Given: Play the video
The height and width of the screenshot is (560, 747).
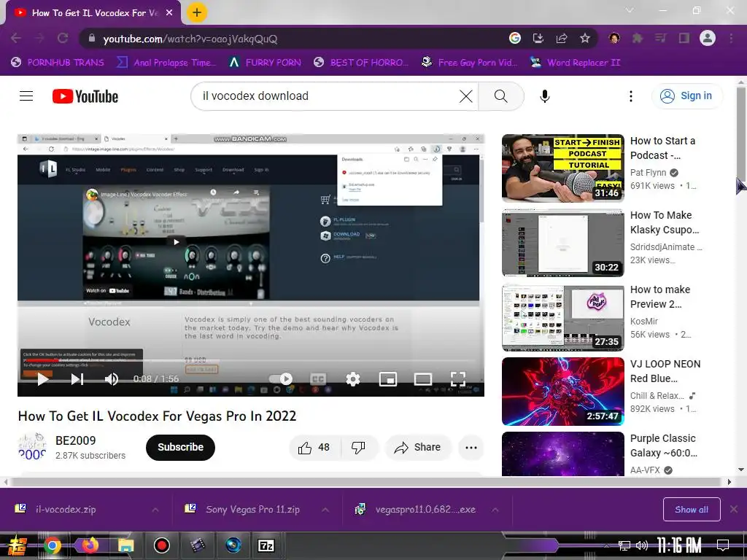Looking at the screenshot, I should [43, 379].
